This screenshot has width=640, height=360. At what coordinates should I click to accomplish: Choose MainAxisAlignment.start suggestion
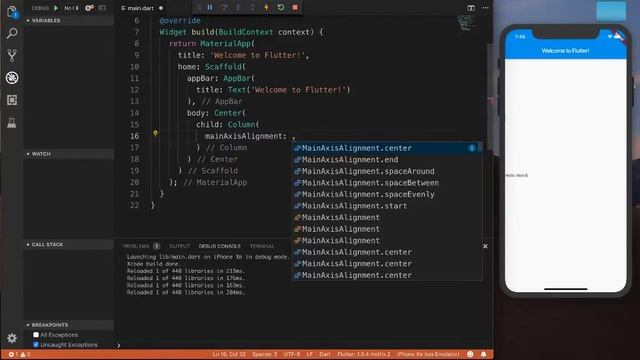tap(386, 206)
